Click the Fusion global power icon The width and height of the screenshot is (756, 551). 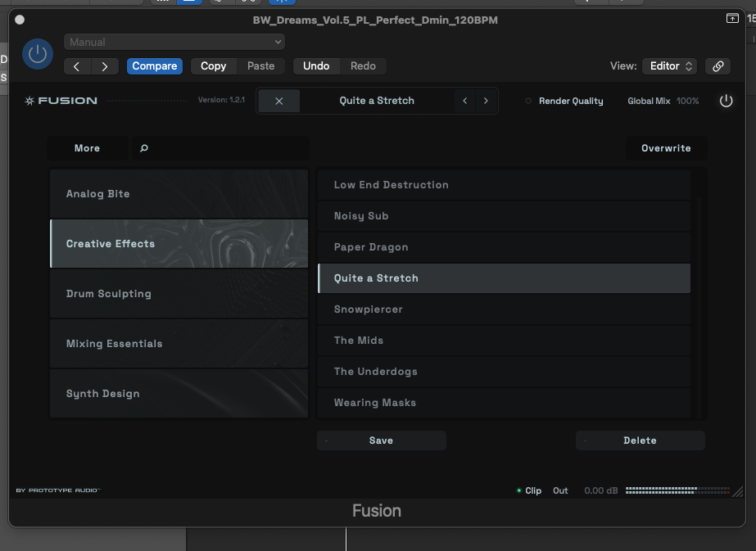pyautogui.click(x=726, y=101)
